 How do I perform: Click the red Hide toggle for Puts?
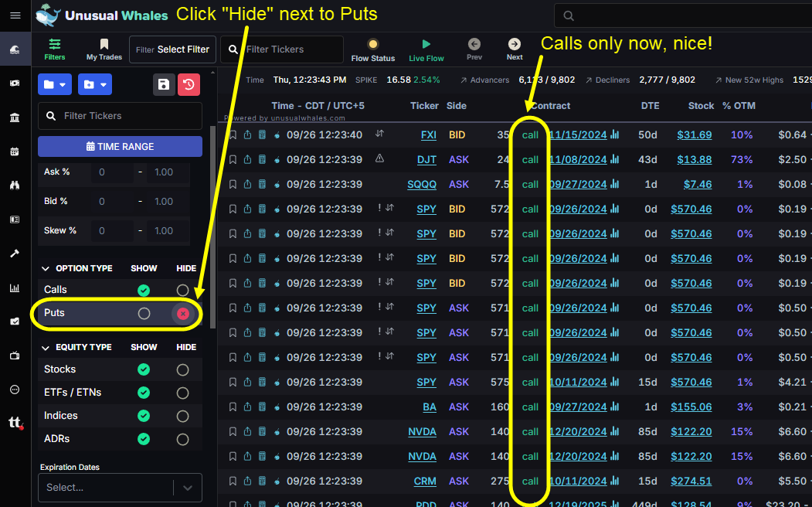point(182,313)
